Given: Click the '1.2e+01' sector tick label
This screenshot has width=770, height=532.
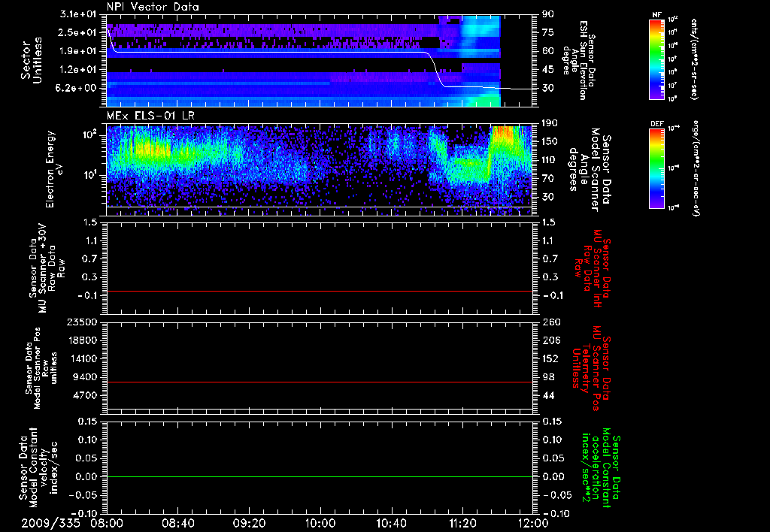Looking at the screenshot, I should click(x=78, y=70).
